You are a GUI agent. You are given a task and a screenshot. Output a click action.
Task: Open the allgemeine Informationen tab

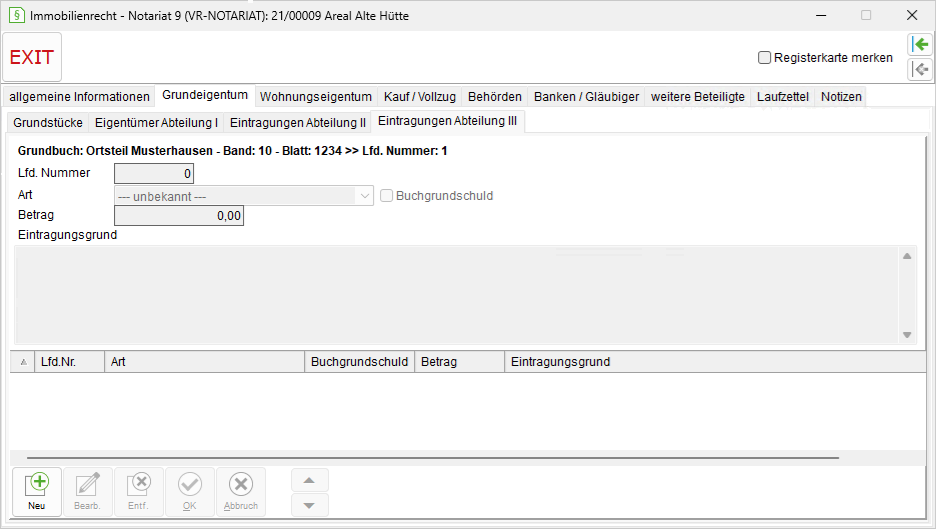[x=79, y=97]
